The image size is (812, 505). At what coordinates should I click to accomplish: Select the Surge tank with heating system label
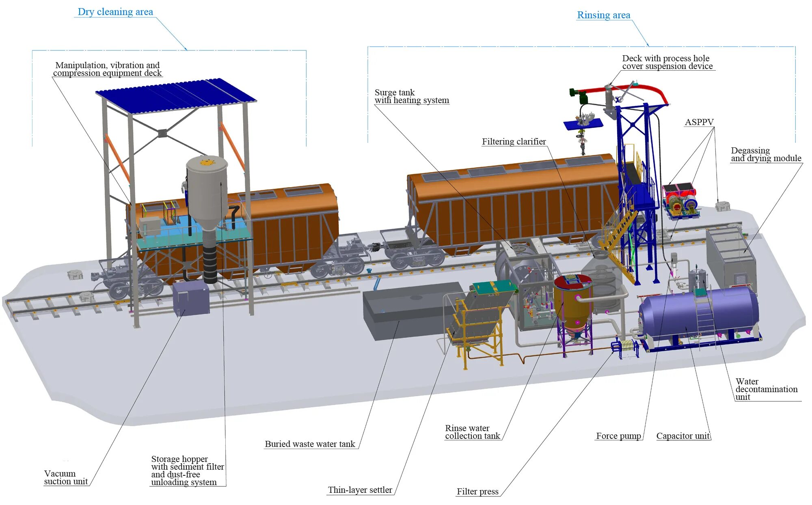411,96
